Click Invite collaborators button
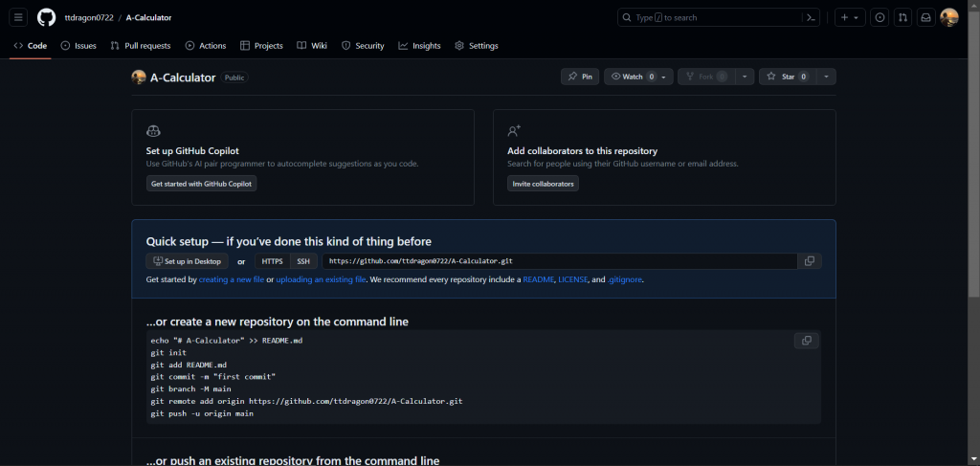980x466 pixels. tap(544, 184)
